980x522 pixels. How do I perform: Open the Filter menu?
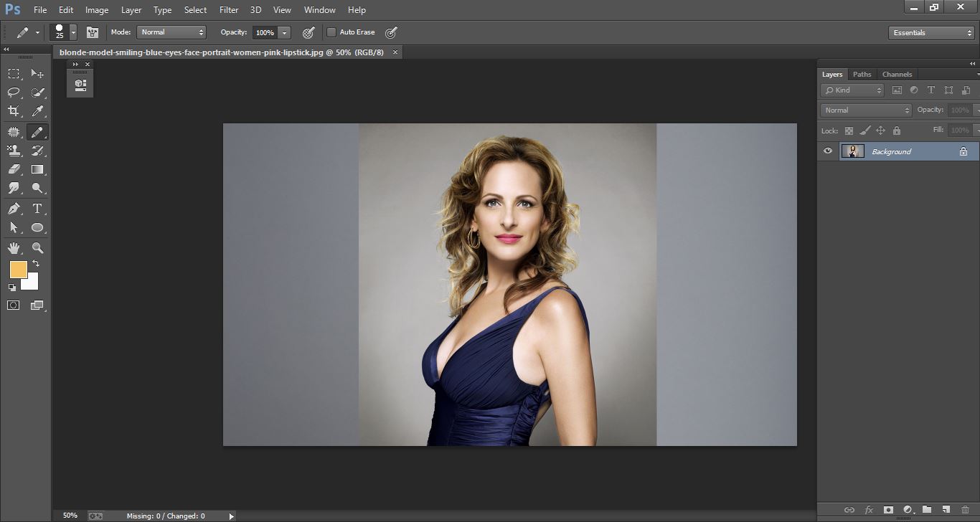(228, 9)
